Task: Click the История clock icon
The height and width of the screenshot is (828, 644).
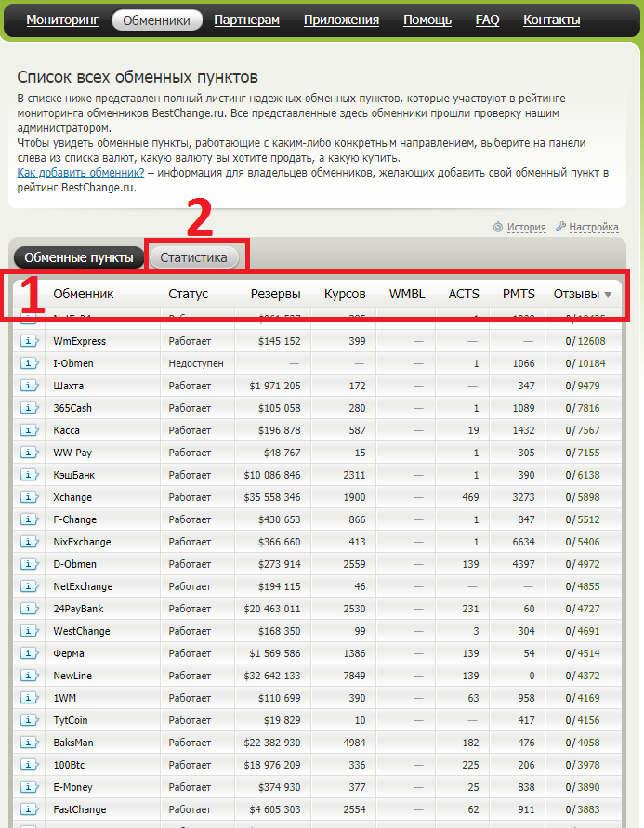Action: (498, 227)
